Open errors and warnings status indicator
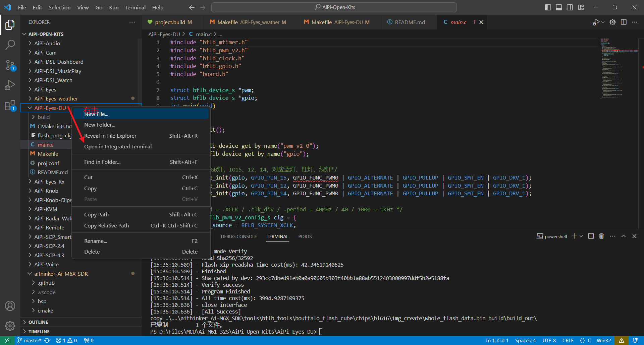Screen dimensions: 644x345 (x=66, y=340)
